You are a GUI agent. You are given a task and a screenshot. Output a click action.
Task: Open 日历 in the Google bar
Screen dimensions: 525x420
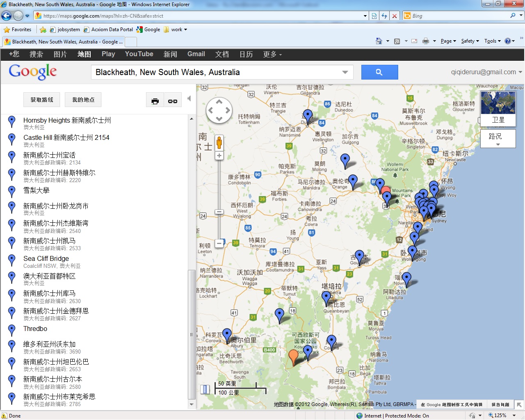246,54
